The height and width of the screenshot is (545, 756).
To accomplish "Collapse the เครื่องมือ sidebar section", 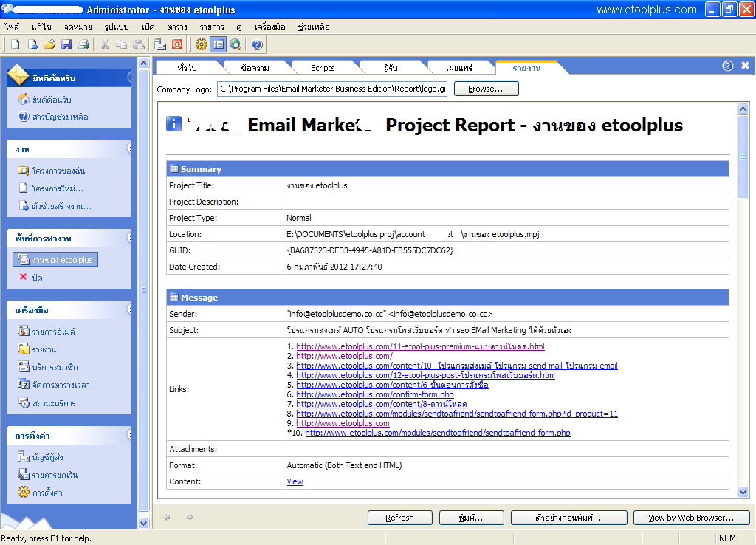I will 130,309.
